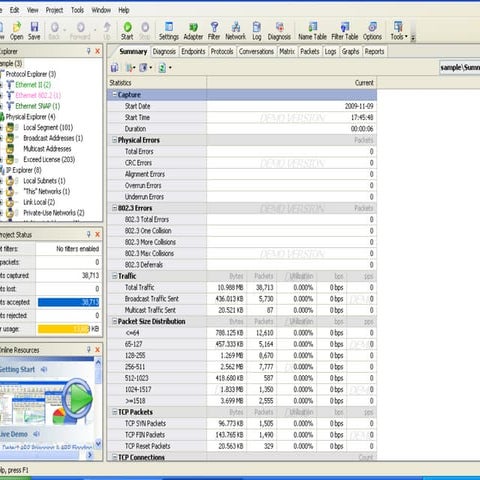Viewport: 480px width, 480px height.
Task: Collapse the TCP Connections section
Action: click(x=114, y=457)
